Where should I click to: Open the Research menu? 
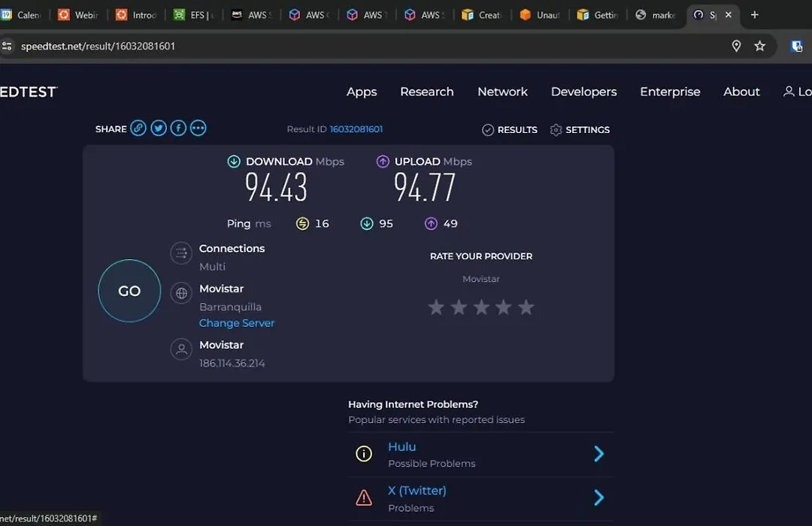(427, 92)
